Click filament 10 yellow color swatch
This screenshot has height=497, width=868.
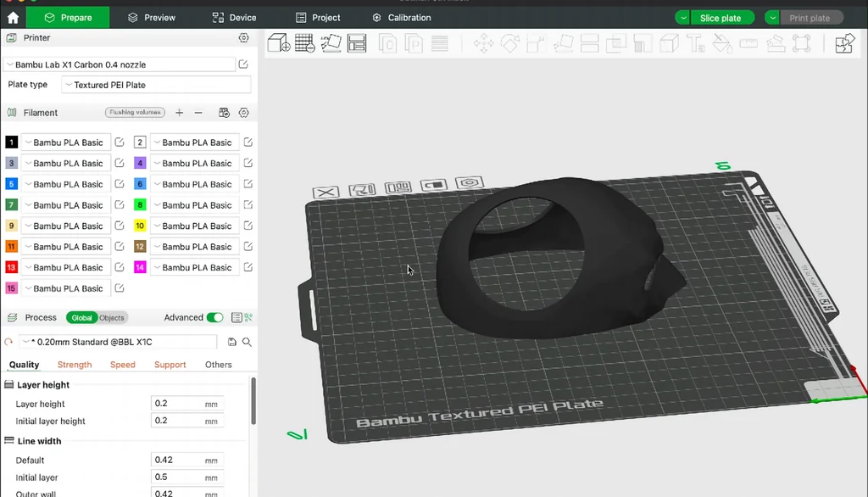click(x=140, y=226)
